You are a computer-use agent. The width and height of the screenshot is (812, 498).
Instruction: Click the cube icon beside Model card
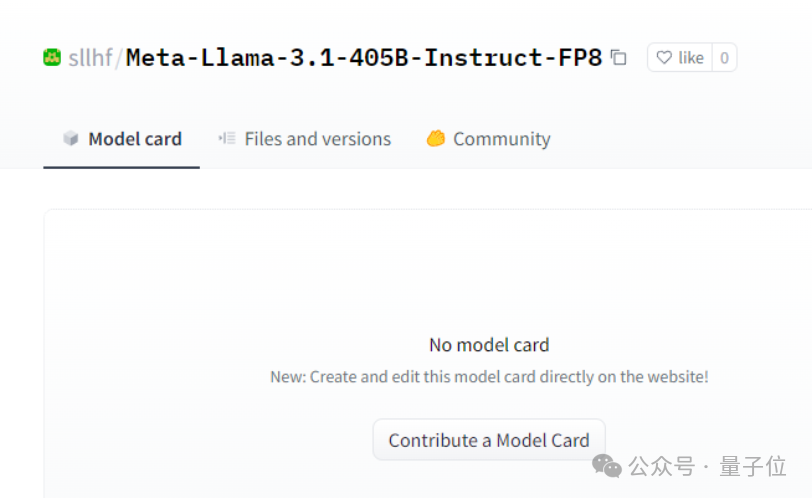[70, 139]
